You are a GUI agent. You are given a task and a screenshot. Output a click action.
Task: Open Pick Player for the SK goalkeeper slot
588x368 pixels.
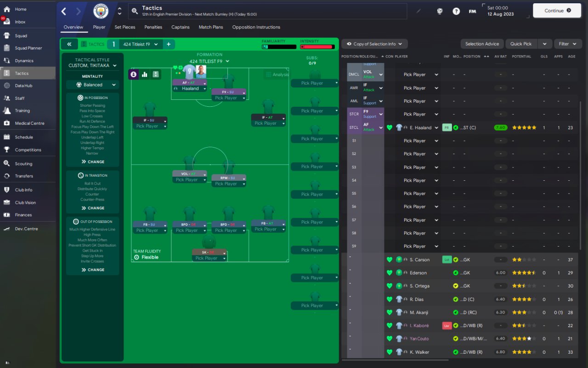pyautogui.click(x=209, y=258)
